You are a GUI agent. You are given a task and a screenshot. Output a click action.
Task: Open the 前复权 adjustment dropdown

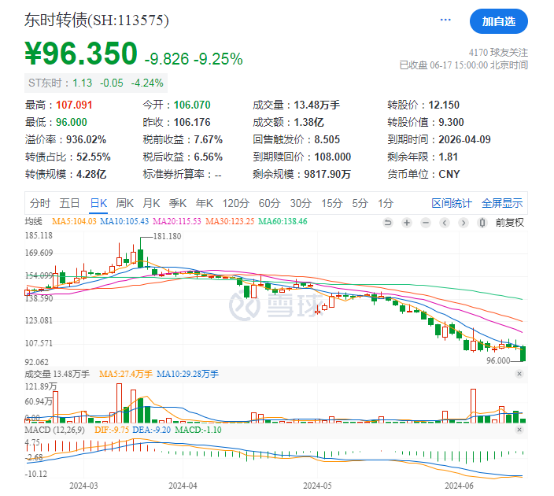click(x=509, y=223)
